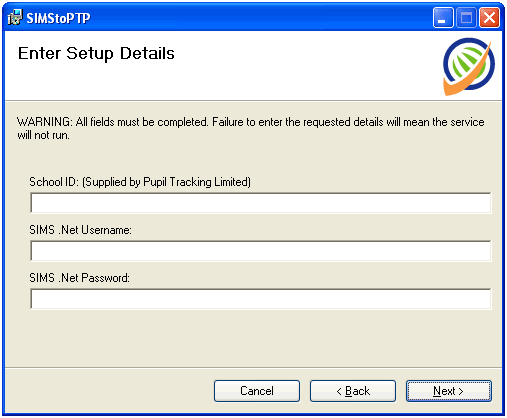
Task: Proceed with the Next button
Action: point(449,391)
